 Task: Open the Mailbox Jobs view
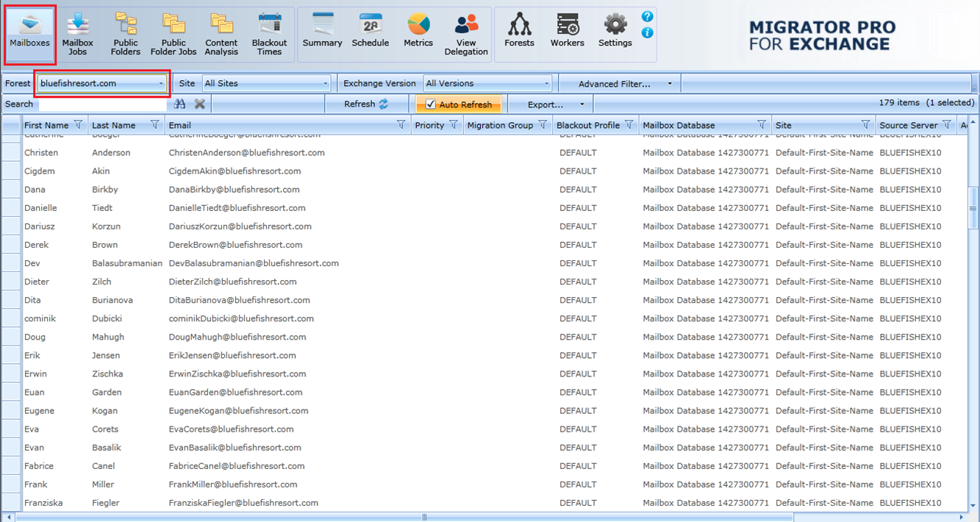click(78, 35)
